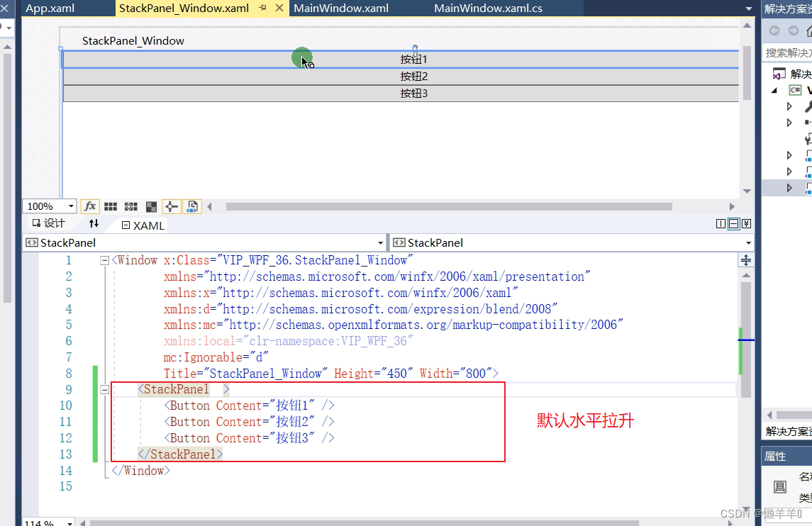Click the closing </StackPanel> tag on line 13
This screenshot has height=526, width=812.
click(180, 454)
